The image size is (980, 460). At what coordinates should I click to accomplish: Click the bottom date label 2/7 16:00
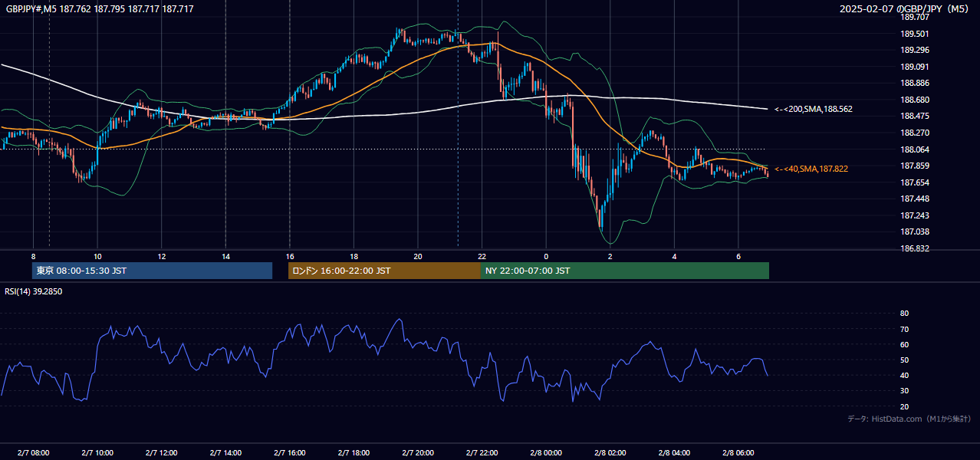tap(289, 453)
